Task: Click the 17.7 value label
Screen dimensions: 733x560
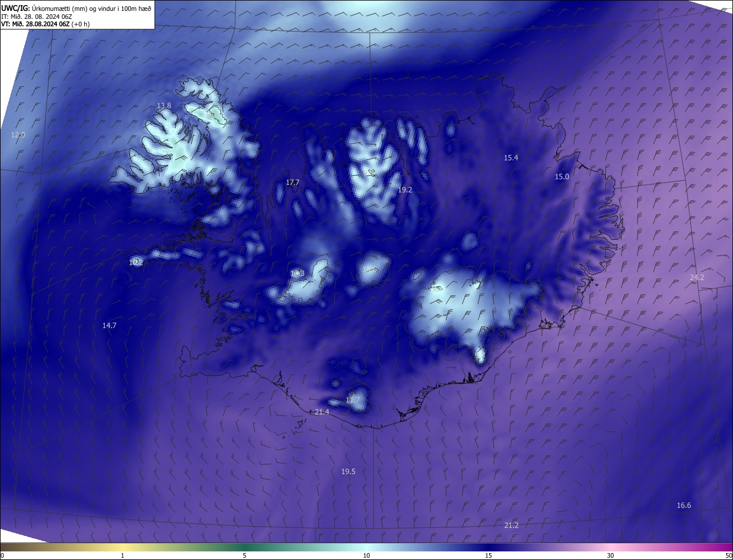Action: coord(293,182)
